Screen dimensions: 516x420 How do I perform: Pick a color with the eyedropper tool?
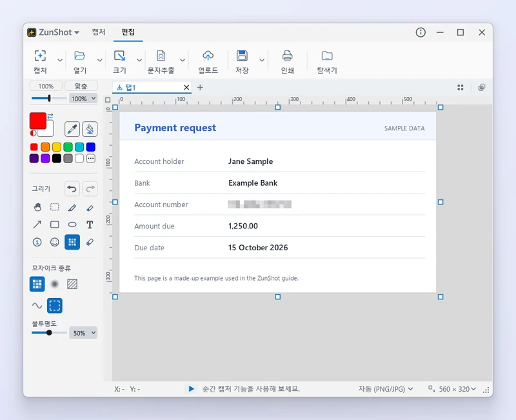pyautogui.click(x=72, y=128)
